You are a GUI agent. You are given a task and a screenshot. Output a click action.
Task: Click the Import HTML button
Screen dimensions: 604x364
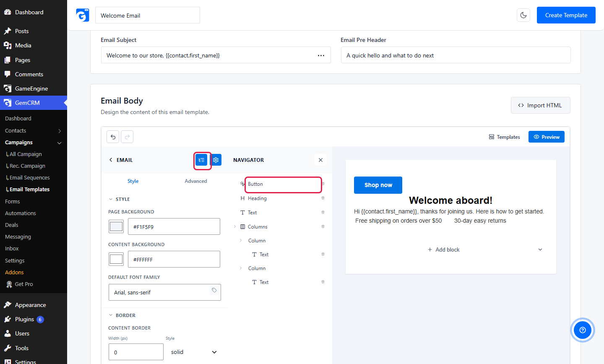pyautogui.click(x=540, y=105)
